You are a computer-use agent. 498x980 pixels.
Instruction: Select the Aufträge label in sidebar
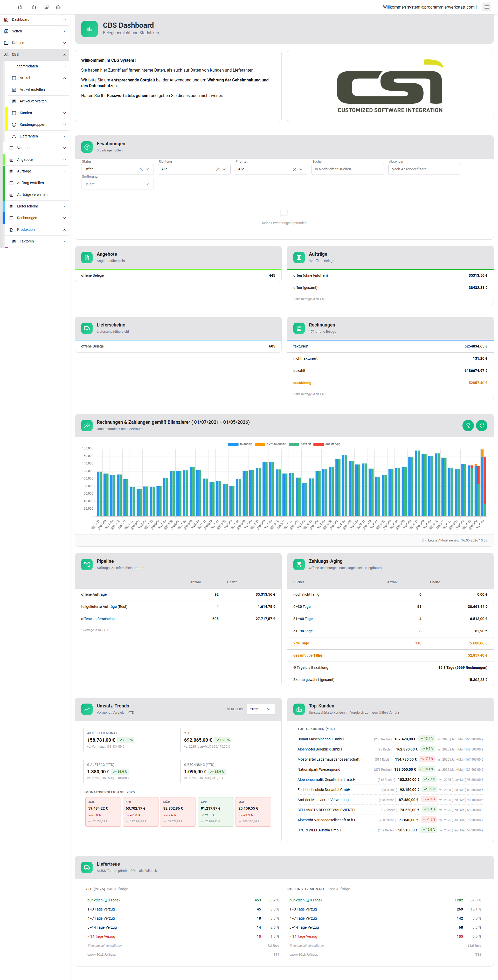(x=24, y=172)
